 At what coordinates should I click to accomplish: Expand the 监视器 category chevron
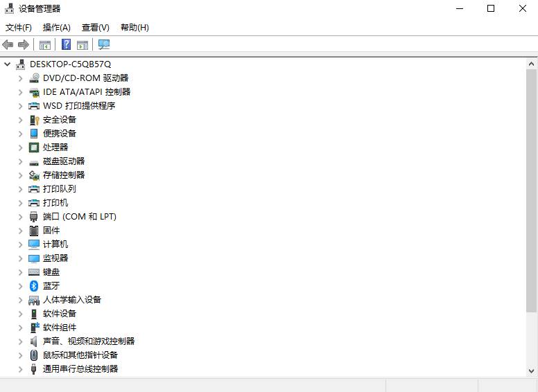pos(20,258)
